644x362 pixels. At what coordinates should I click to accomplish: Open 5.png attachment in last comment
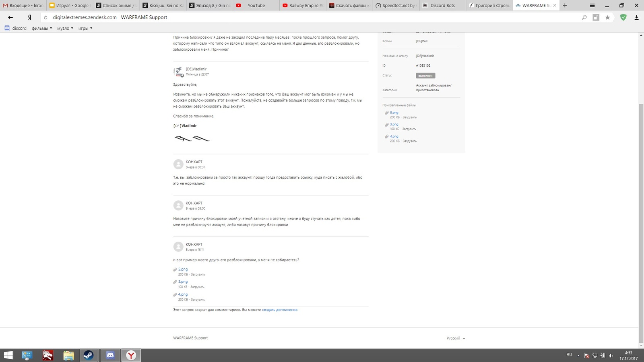click(x=183, y=269)
